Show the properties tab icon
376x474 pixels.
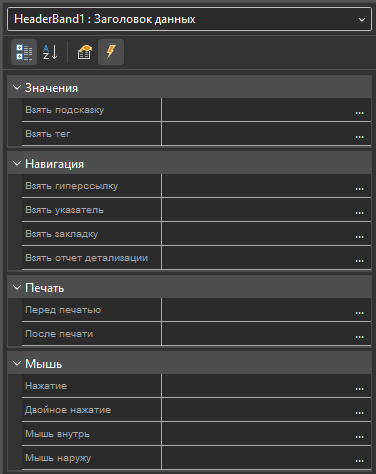pos(84,52)
